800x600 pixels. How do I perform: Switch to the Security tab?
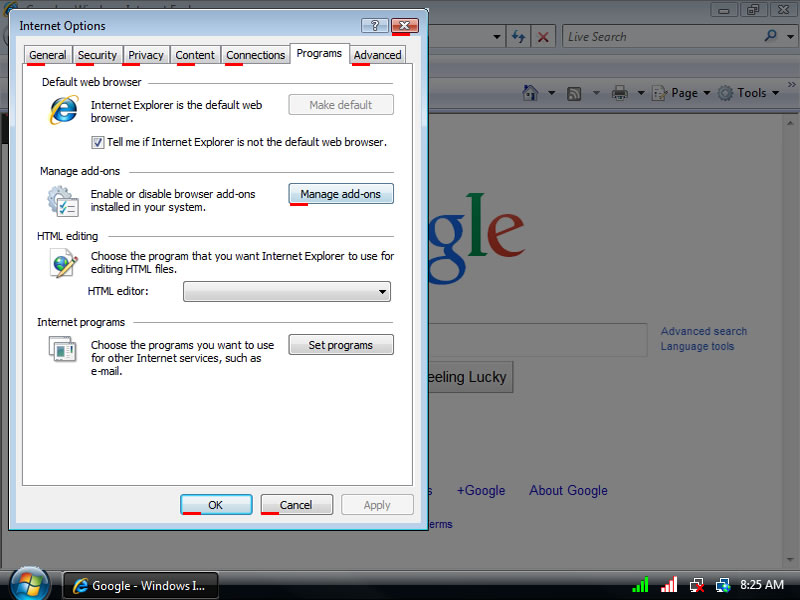pyautogui.click(x=97, y=55)
